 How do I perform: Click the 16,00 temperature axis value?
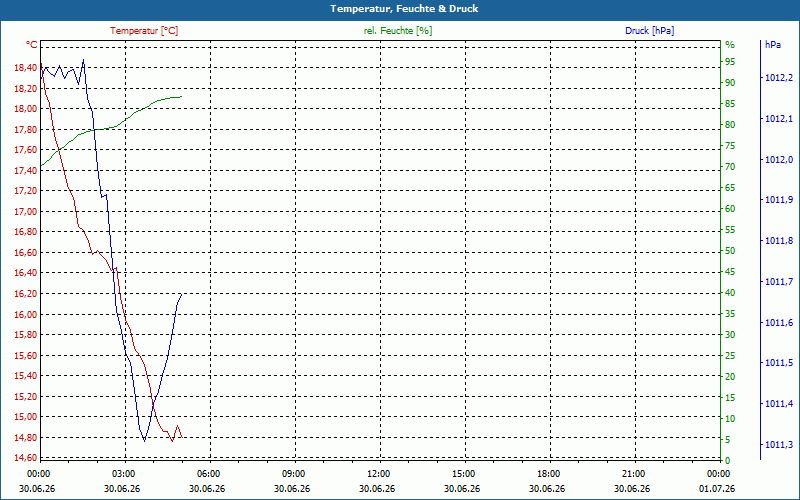26,314
